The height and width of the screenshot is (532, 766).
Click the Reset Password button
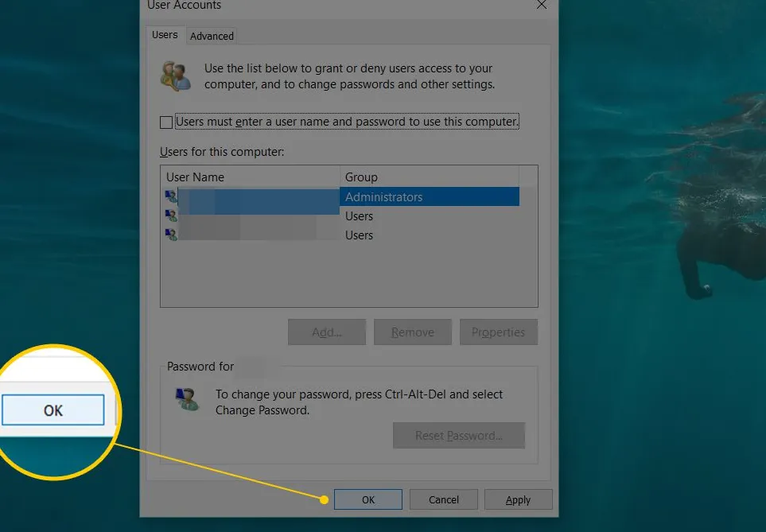click(x=459, y=435)
